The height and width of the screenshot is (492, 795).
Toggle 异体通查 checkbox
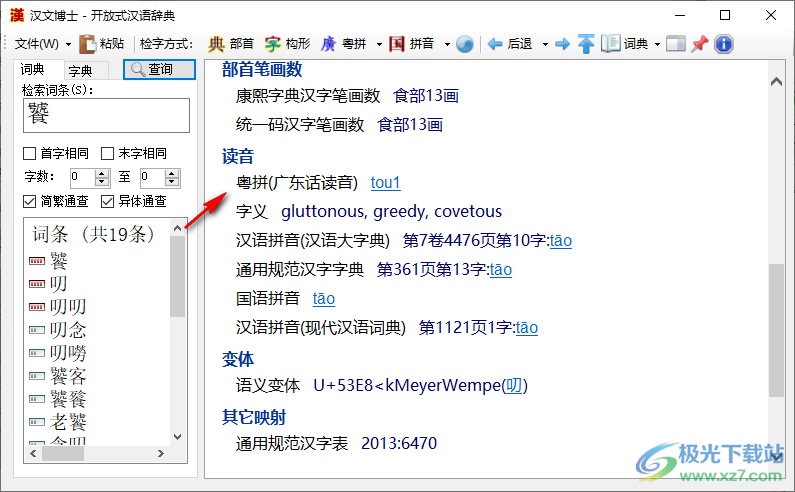pyautogui.click(x=107, y=201)
